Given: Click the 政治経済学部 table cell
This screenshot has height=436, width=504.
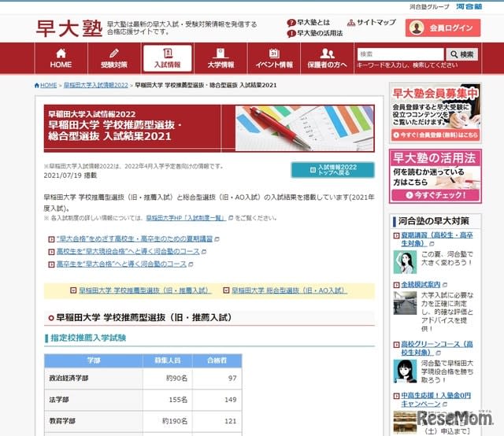Looking at the screenshot, I should click(94, 379).
